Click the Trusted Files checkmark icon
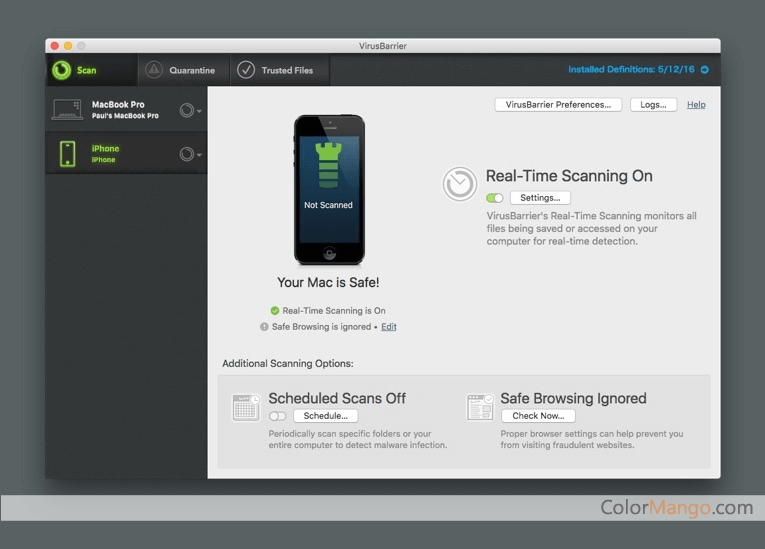This screenshot has width=765, height=549. click(246, 70)
